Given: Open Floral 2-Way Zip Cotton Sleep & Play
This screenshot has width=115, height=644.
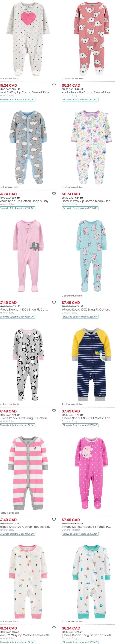Looking at the screenshot, I should click(87, 201).
